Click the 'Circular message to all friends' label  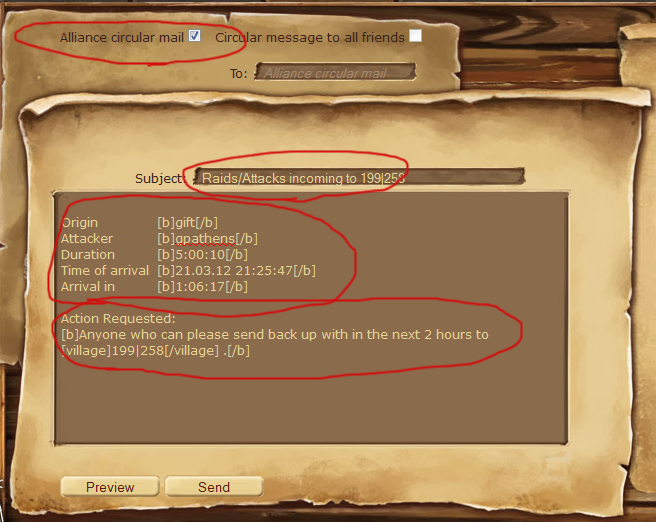310,38
